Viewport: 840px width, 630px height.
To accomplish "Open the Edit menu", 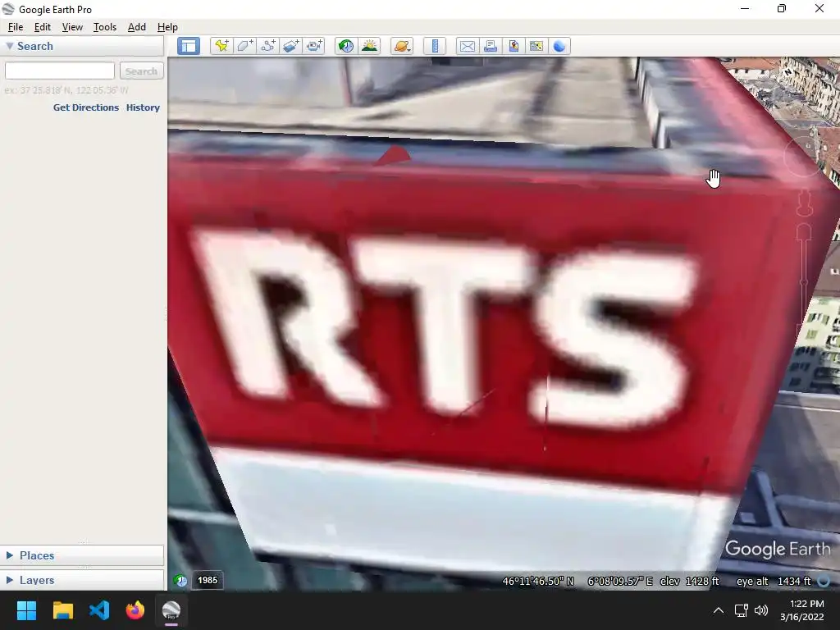I will (x=43, y=27).
